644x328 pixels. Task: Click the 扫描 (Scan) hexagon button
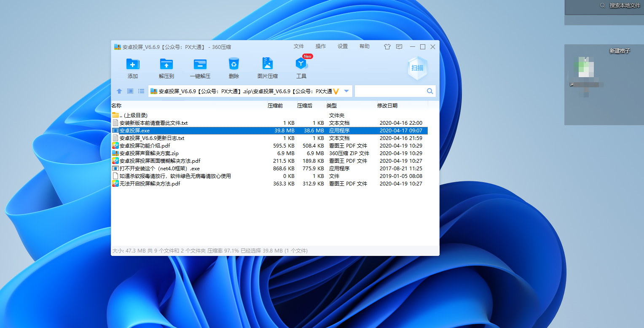click(x=417, y=68)
